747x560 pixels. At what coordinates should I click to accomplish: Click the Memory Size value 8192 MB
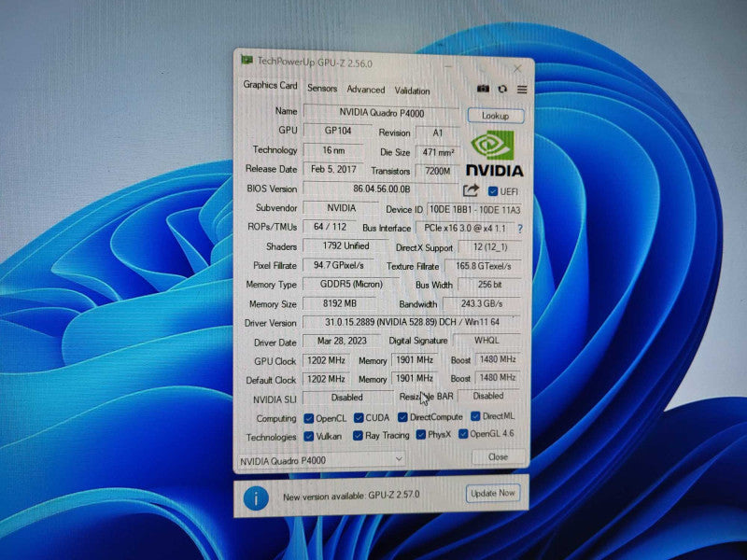(x=339, y=302)
